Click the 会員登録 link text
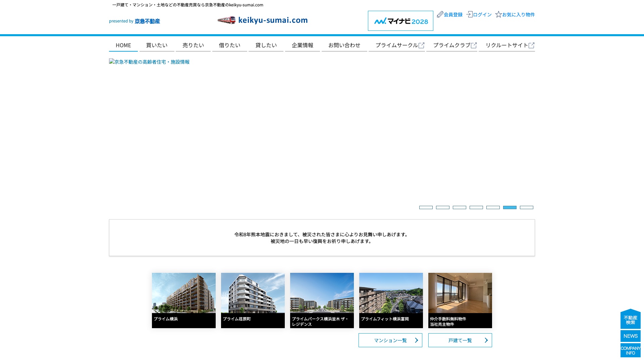 453,15
